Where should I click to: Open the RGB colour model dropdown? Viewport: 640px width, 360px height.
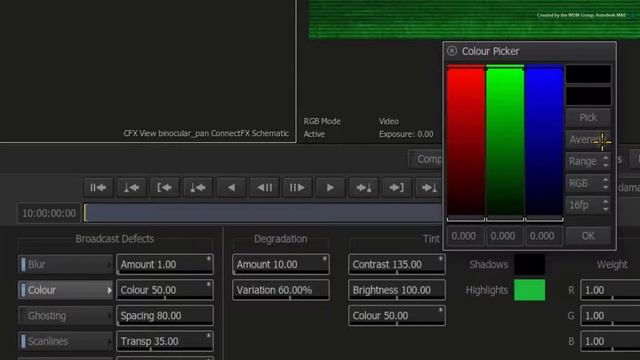pyautogui.click(x=588, y=183)
